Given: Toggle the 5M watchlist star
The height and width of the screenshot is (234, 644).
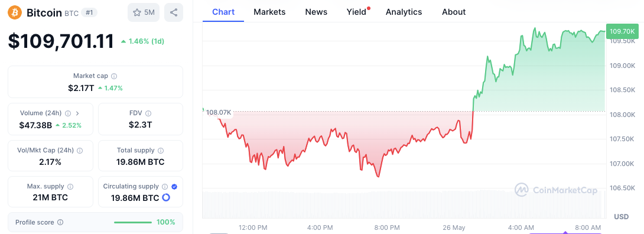Looking at the screenshot, I should [144, 12].
